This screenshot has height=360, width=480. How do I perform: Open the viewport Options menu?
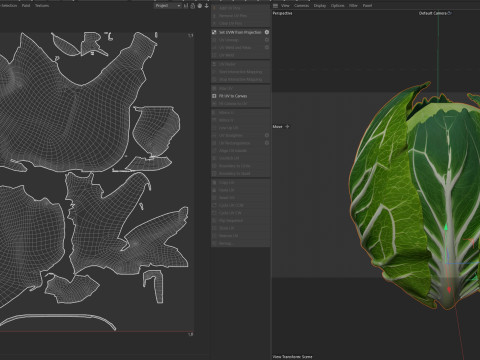(337, 6)
